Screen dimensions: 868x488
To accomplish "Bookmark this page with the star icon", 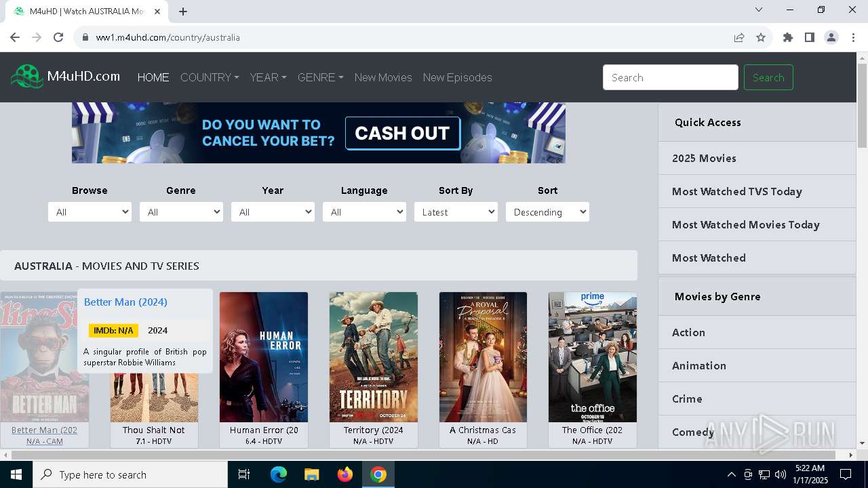I will click(761, 37).
